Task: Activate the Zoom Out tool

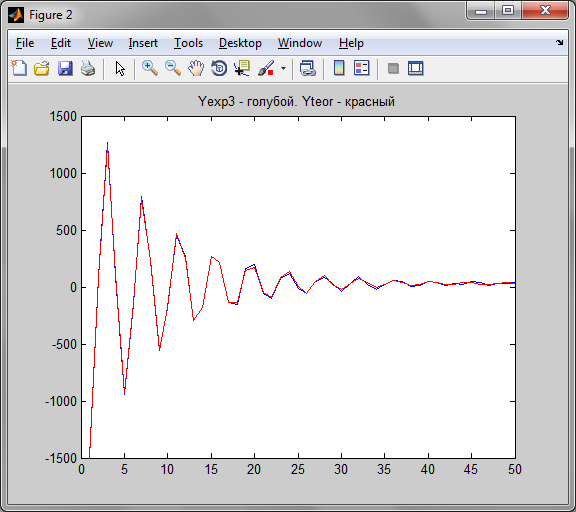Action: [173, 68]
